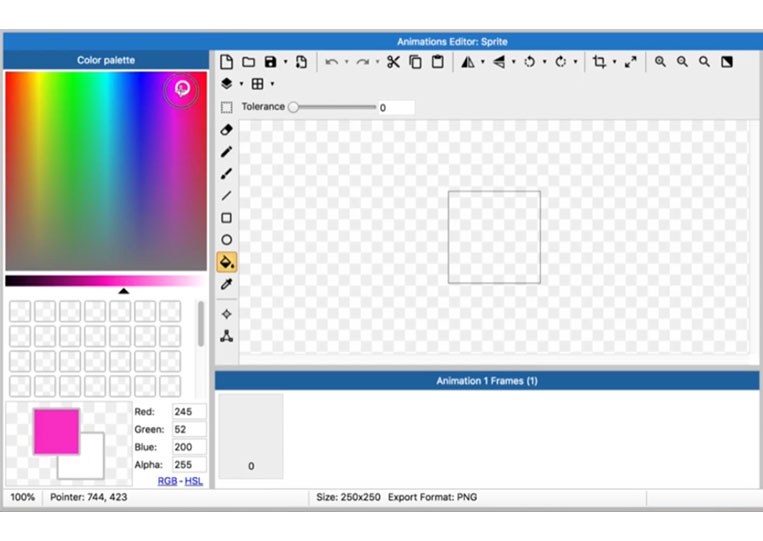This screenshot has height=541, width=763.
Task: Open an image from folder
Action: (249, 62)
